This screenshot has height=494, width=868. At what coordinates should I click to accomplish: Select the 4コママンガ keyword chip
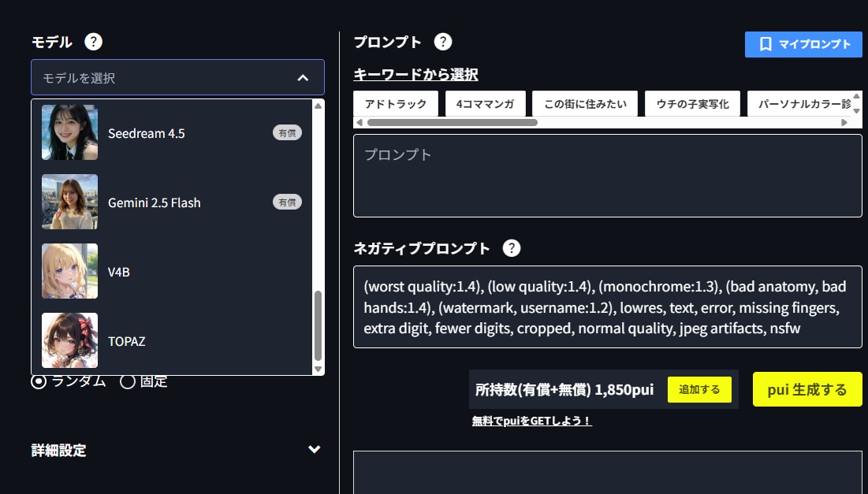tap(486, 103)
